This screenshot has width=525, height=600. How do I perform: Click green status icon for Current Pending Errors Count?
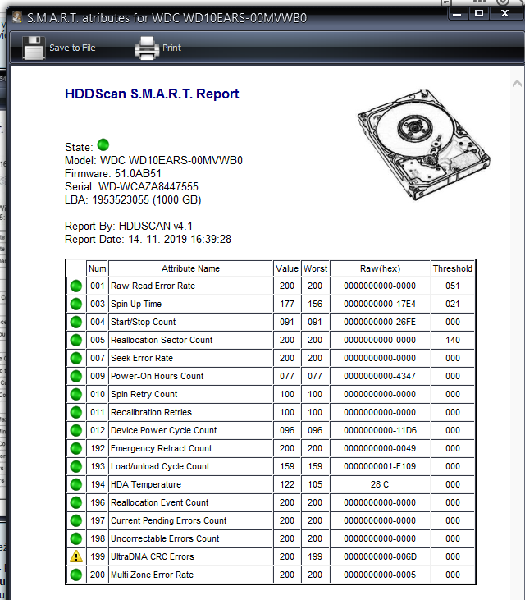point(76,520)
